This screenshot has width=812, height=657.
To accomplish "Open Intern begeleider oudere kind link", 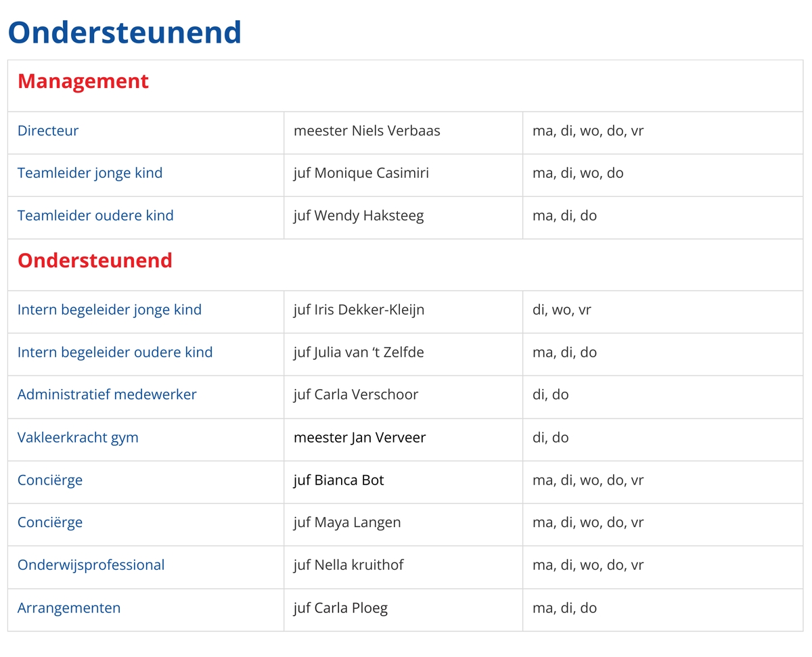I will 115,353.
